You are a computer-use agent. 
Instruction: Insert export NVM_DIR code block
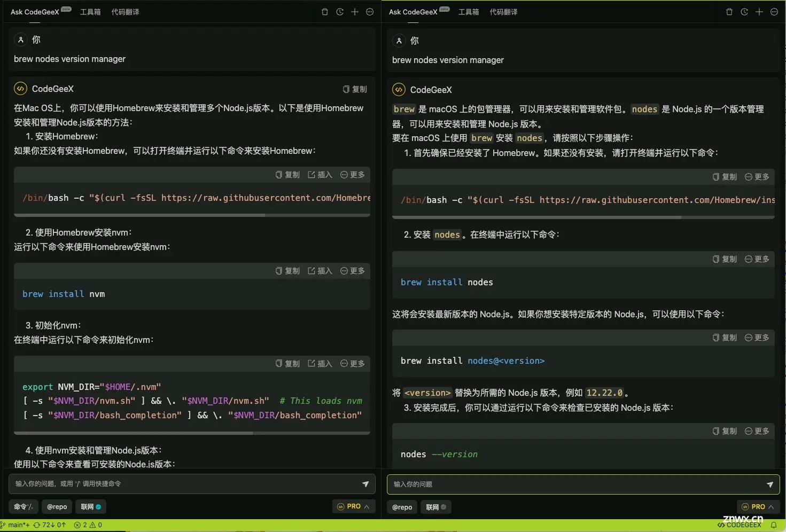coord(320,364)
